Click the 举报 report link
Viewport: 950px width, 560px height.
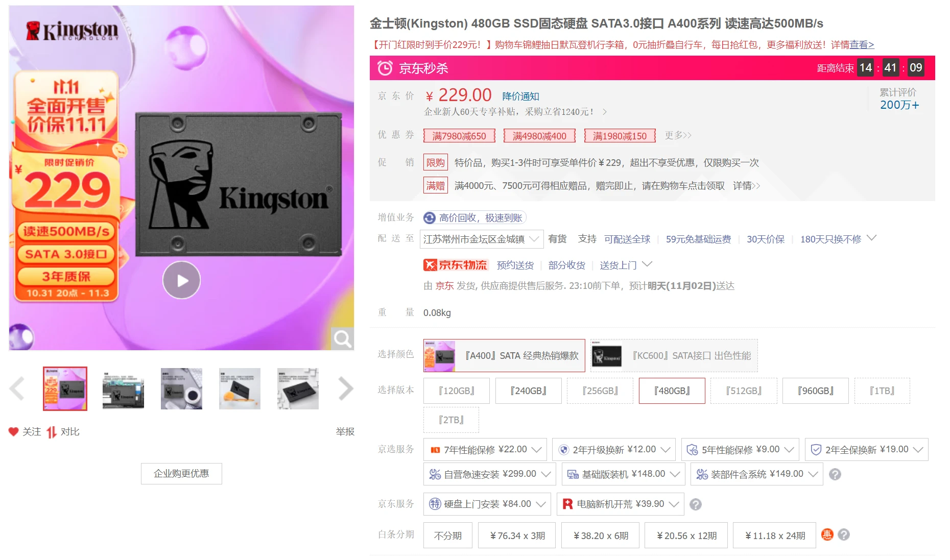345,432
